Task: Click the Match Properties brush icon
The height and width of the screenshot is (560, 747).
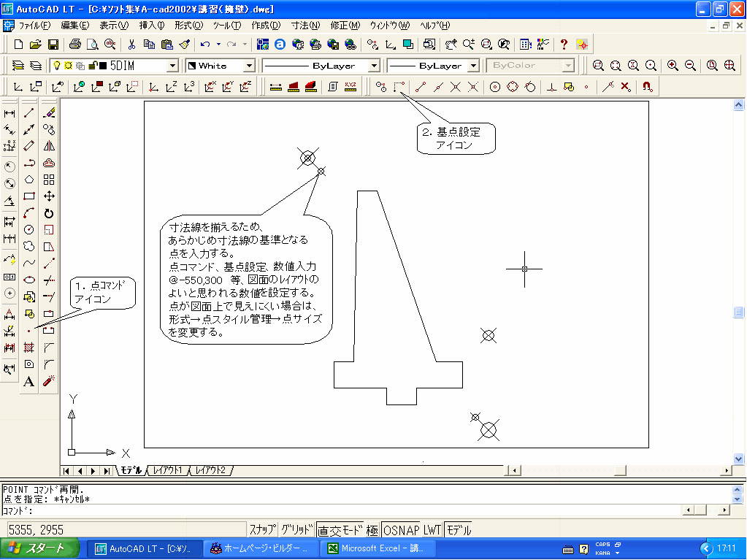Action: 184,45
